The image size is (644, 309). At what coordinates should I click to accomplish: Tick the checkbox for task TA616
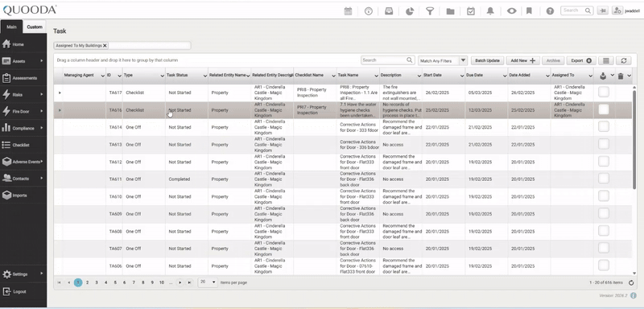pyautogui.click(x=603, y=109)
